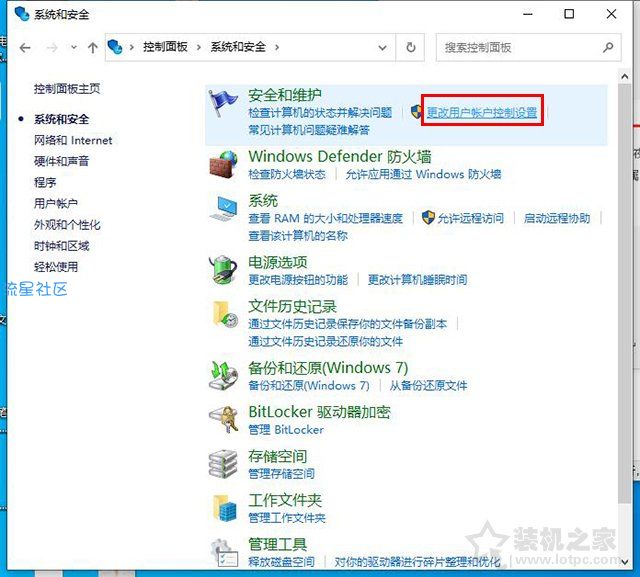The height and width of the screenshot is (577, 640).
Task: Click 释放磁盘空间 link
Action: (x=282, y=562)
